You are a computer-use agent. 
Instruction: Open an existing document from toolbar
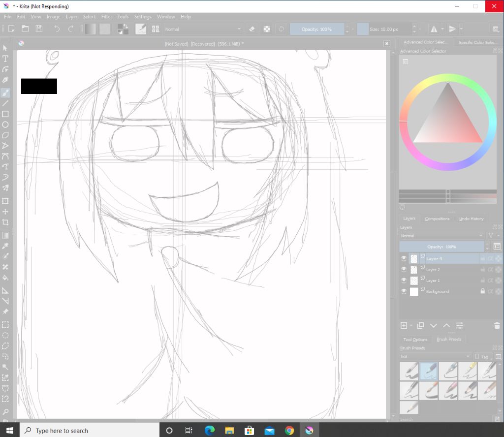[x=25, y=29]
